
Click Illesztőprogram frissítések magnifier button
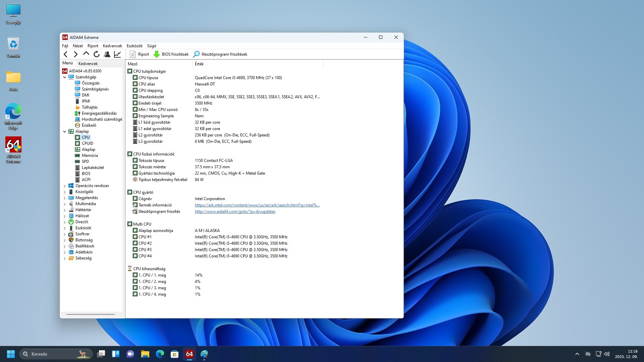[x=220, y=54]
